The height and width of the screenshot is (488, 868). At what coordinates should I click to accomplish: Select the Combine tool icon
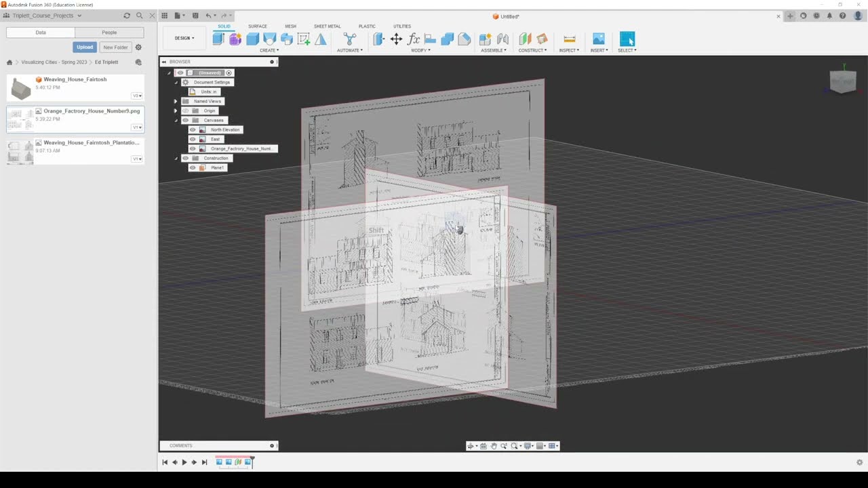point(447,39)
